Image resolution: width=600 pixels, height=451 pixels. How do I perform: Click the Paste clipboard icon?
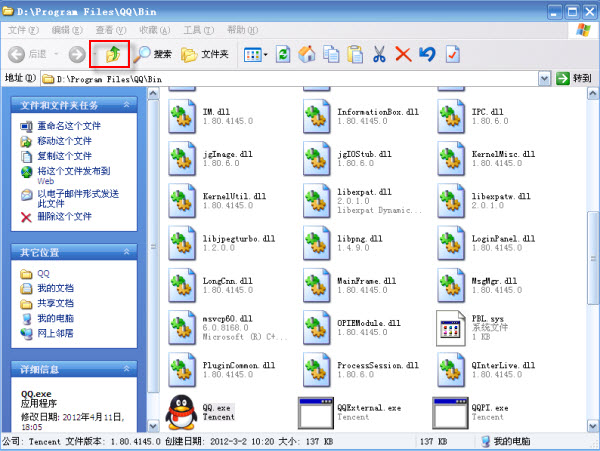coord(355,54)
